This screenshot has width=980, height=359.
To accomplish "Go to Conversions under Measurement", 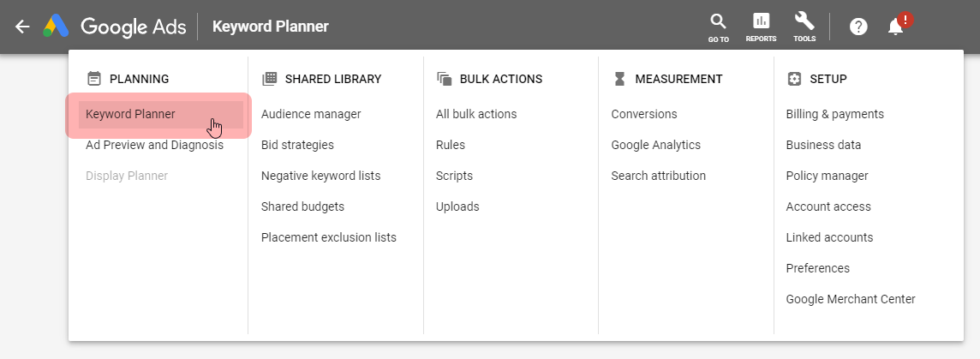I will [x=644, y=114].
